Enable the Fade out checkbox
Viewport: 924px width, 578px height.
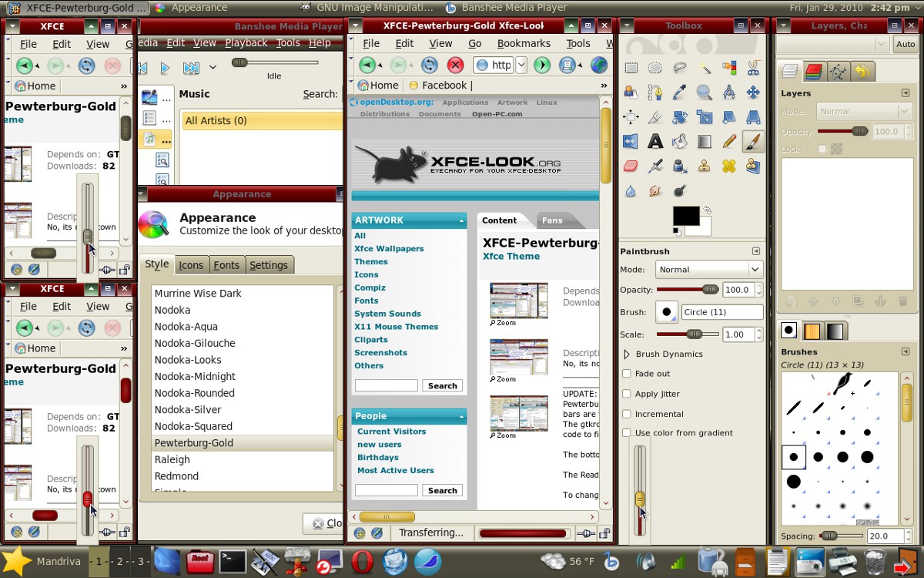(627, 374)
